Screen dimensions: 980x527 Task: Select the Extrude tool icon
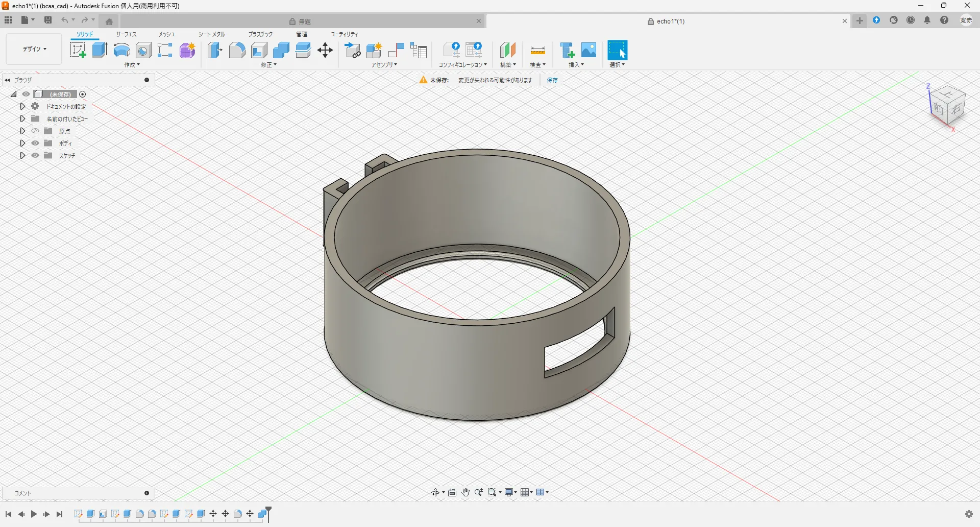tap(100, 50)
